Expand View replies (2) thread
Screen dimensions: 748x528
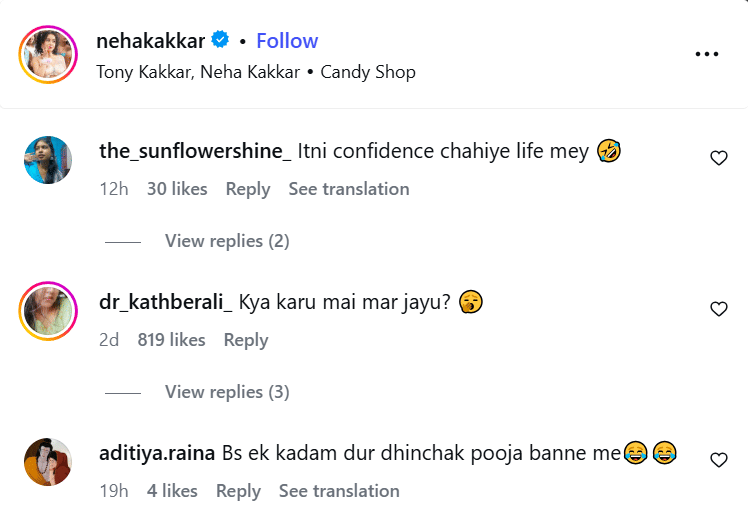click(x=227, y=241)
